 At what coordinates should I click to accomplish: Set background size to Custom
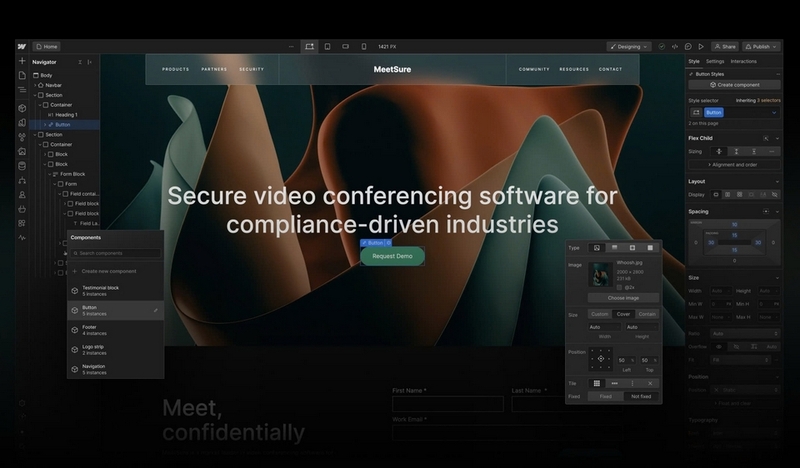(599, 314)
